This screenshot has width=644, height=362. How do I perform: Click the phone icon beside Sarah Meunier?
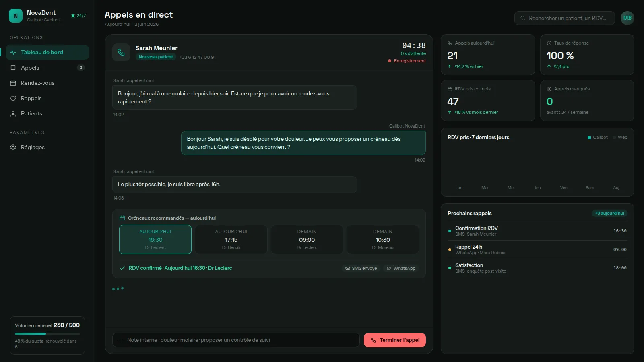[x=121, y=52]
